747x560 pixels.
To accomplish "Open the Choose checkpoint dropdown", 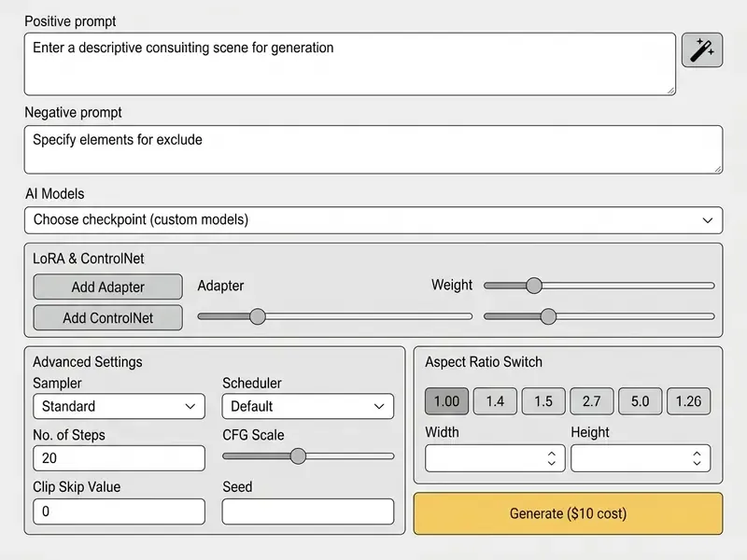I will 373,220.
